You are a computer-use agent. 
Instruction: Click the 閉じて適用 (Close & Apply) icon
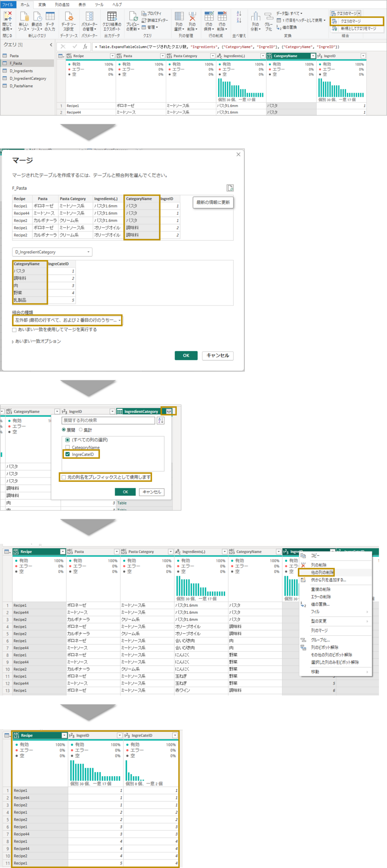click(7, 18)
